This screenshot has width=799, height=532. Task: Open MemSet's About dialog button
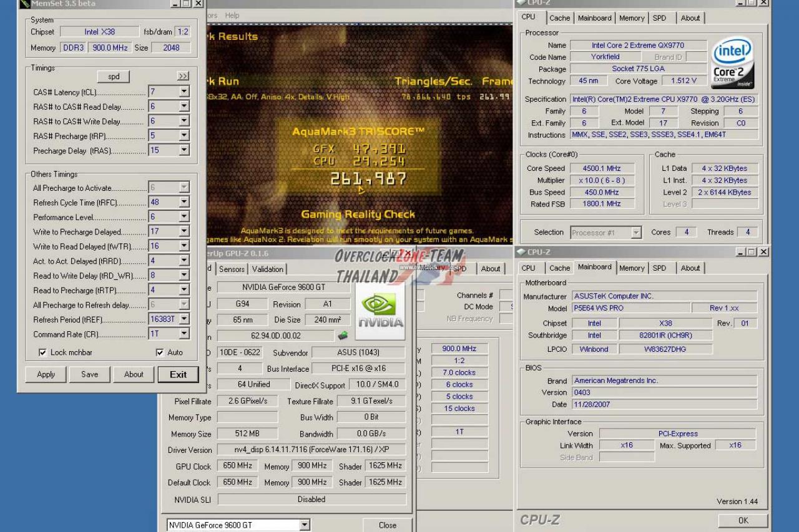134,375
